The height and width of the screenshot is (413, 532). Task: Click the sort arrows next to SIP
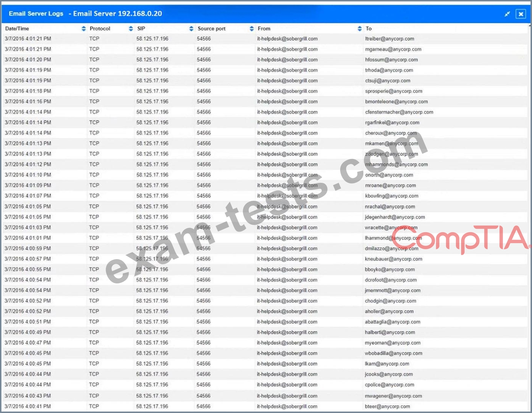pos(191,29)
